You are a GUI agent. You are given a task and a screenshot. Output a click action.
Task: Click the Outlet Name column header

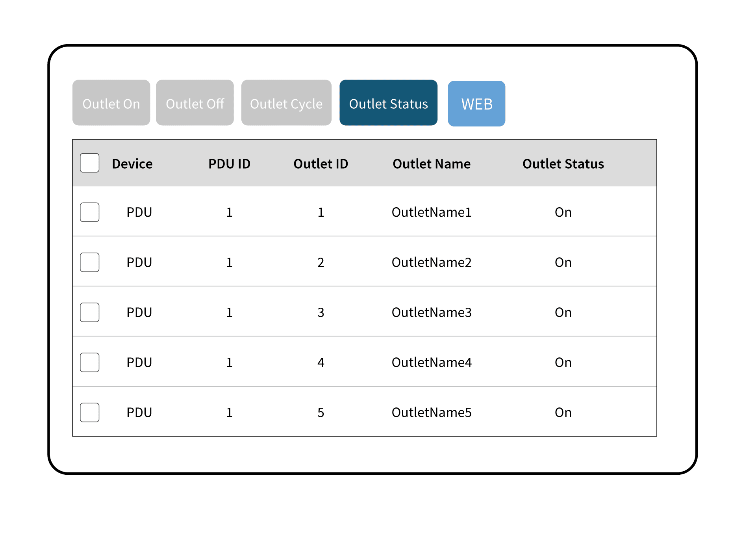(432, 164)
